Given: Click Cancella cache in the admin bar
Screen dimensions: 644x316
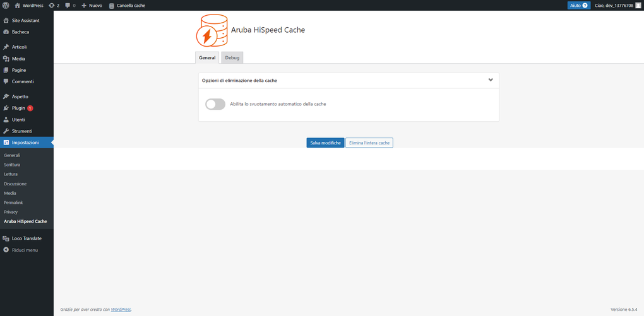Looking at the screenshot, I should (127, 5).
